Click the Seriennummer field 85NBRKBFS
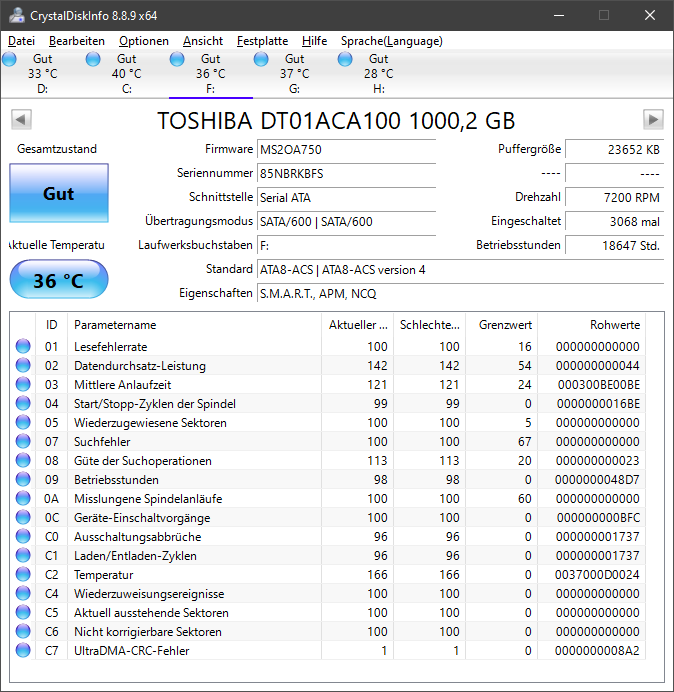Screen dimensions: 674x692 click(x=346, y=173)
